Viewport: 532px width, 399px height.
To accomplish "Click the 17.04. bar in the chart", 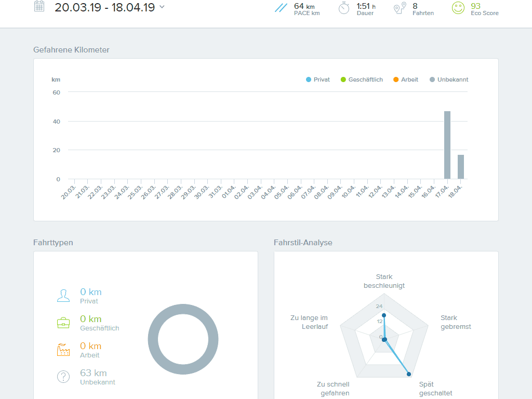I will coord(447,145).
